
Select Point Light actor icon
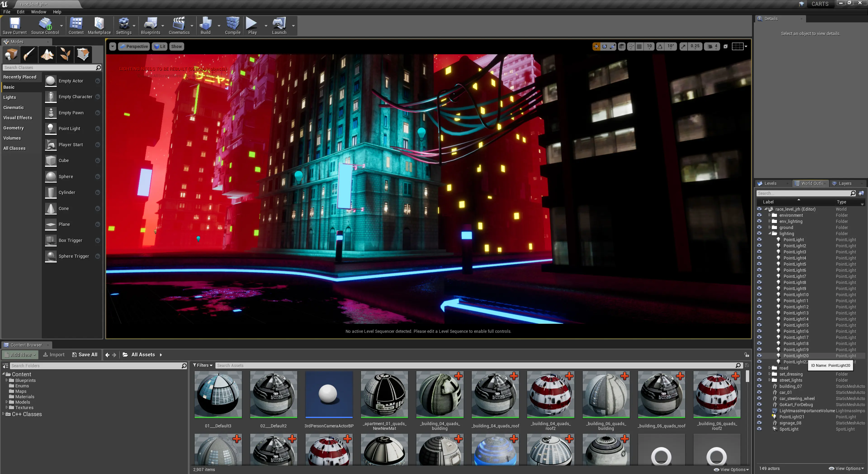(51, 129)
